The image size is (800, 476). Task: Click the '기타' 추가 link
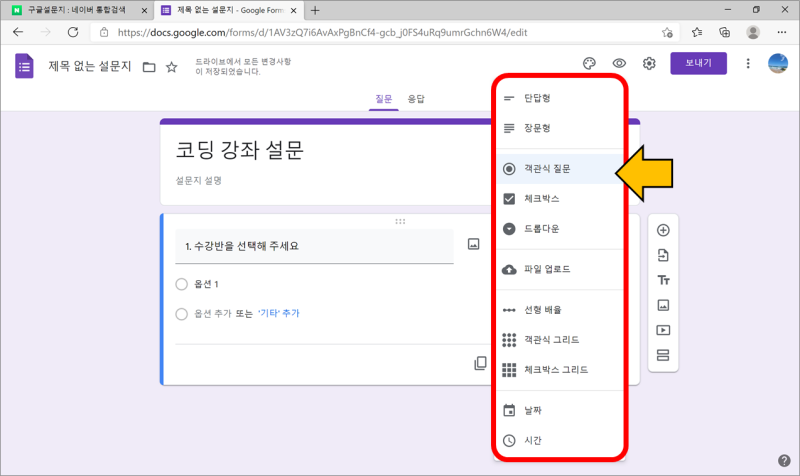coord(279,313)
